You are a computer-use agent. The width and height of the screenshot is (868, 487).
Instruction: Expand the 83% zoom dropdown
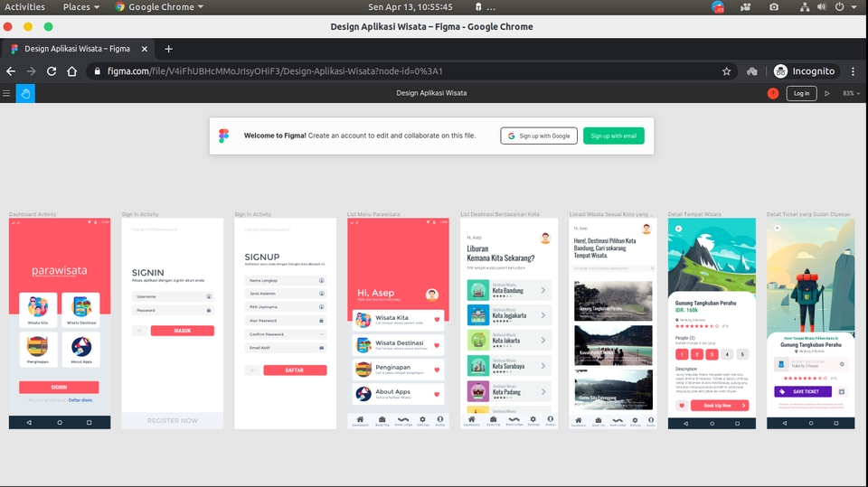tap(850, 93)
